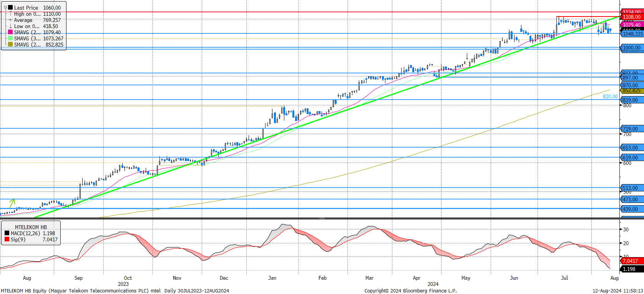Screen dimensions: 644x294
Task: Select the blue 819.00 level tag
Action: point(632,100)
